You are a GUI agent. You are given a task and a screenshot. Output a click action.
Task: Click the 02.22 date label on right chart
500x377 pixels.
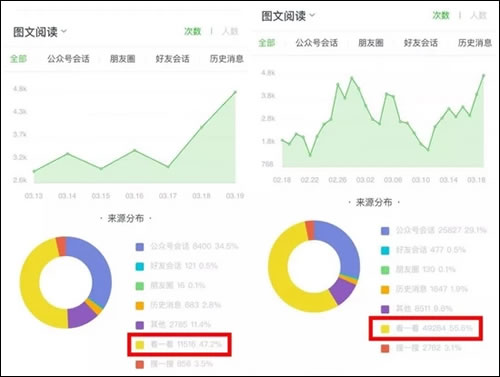click(310, 180)
